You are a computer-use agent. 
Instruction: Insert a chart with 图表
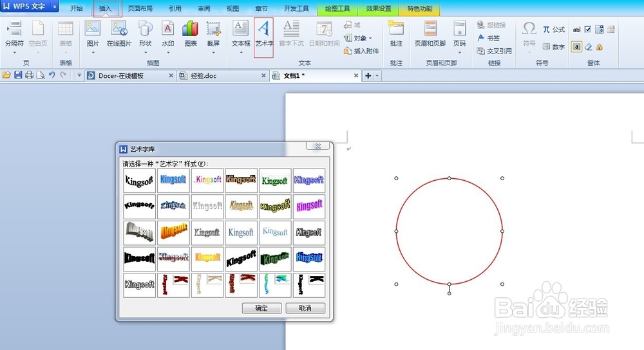(x=190, y=29)
